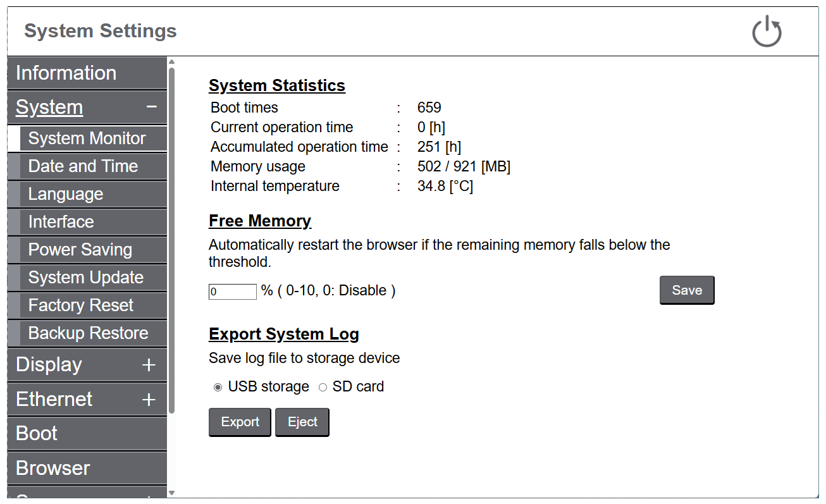
Task: Click the sidebar scroll up arrow
Action: tap(171, 62)
